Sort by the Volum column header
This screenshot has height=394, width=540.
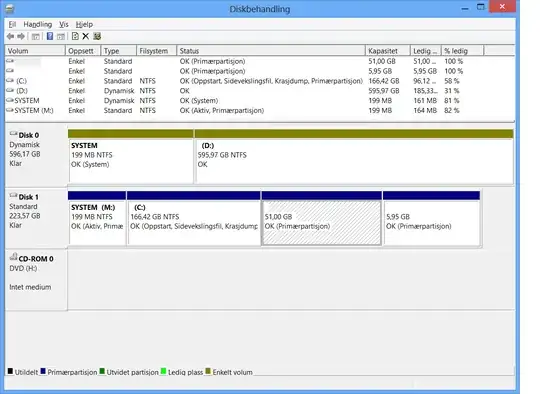click(35, 51)
